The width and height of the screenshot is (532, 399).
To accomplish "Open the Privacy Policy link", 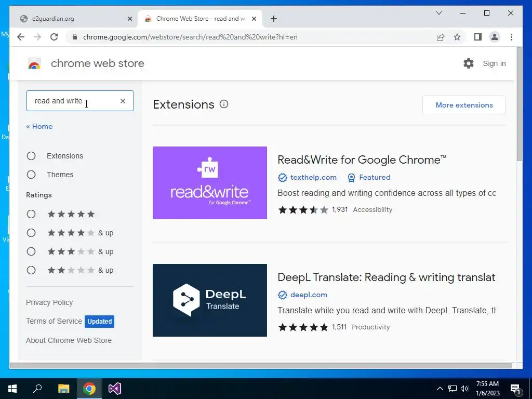I will (x=49, y=302).
